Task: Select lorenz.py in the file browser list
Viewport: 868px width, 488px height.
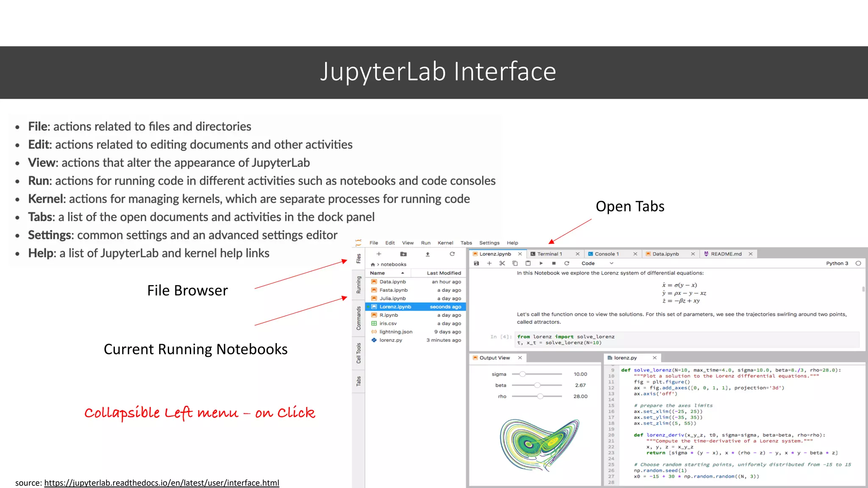Action: tap(416, 340)
